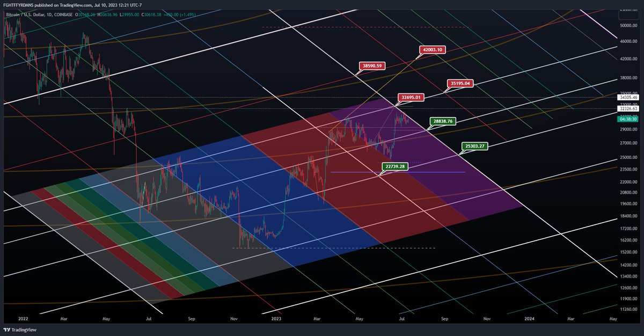The width and height of the screenshot is (644, 336).
Task: Click the 28838.76 green price label
Action: tap(444, 122)
